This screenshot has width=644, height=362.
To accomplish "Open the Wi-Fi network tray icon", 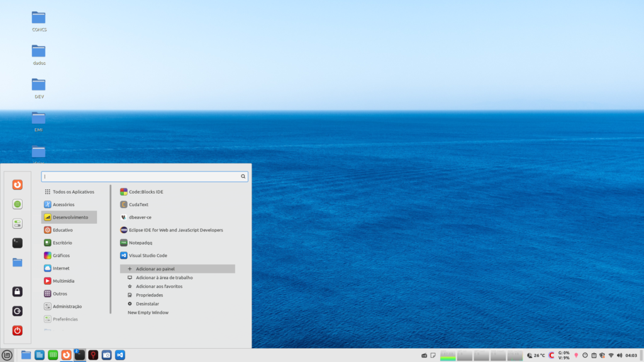I will [x=611, y=355].
